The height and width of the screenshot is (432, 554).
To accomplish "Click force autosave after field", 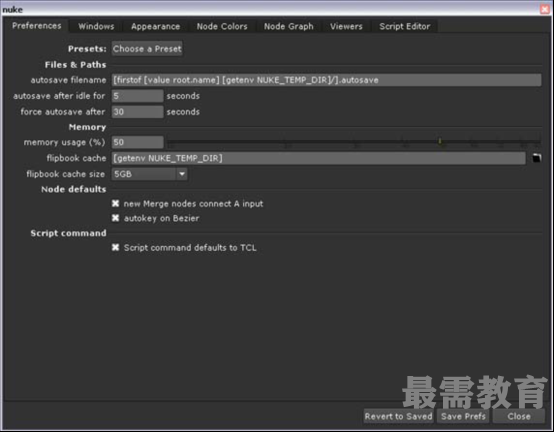I will click(137, 112).
